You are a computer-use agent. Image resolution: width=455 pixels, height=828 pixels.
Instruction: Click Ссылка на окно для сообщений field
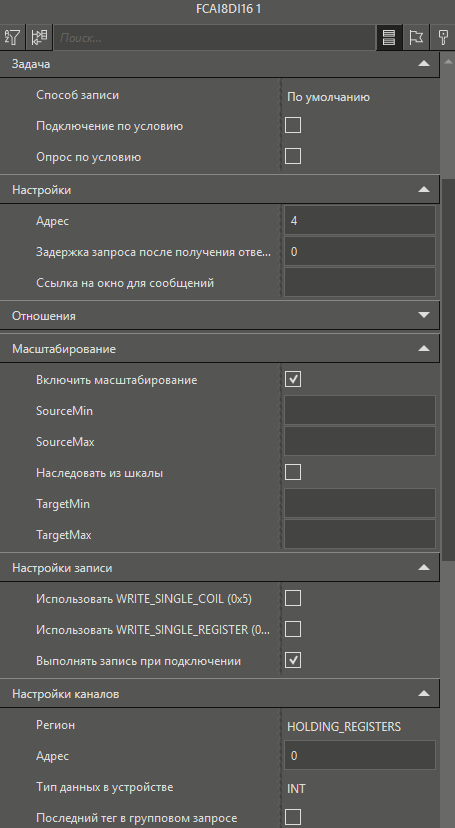coord(360,283)
